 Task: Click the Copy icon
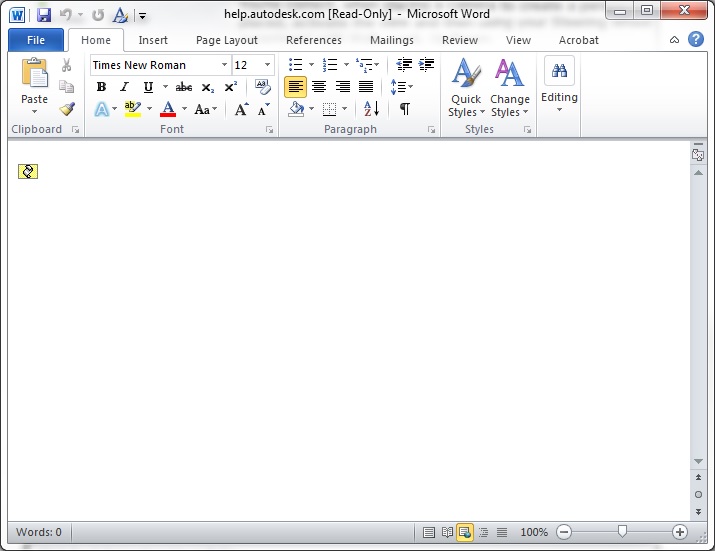[67, 86]
